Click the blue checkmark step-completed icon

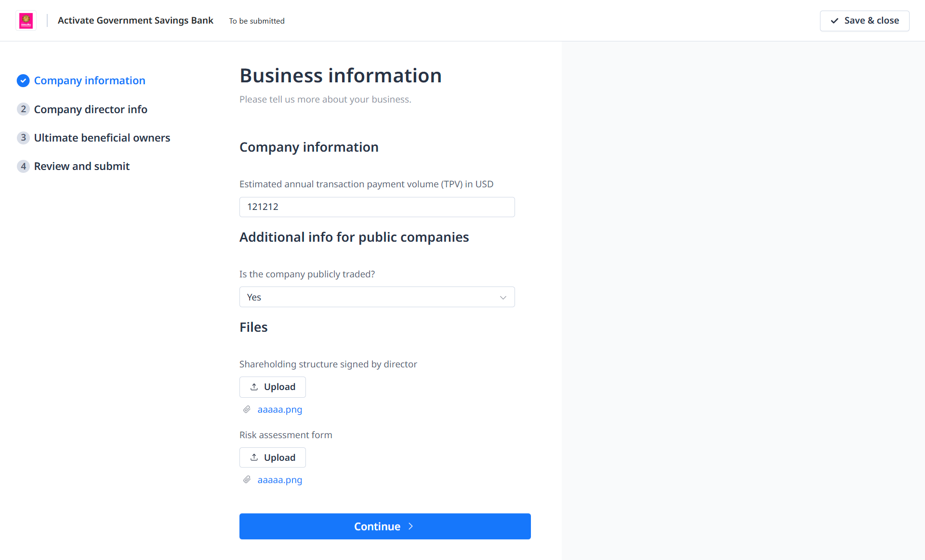coord(23,81)
